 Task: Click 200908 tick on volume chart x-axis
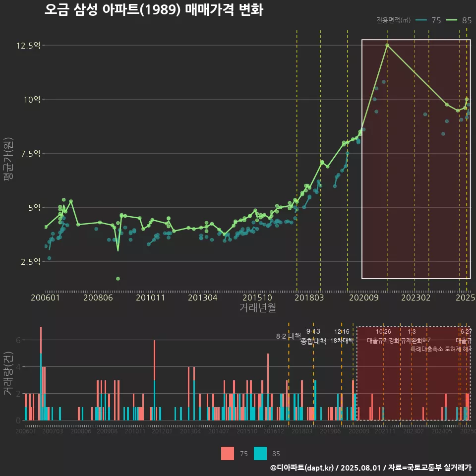107,431
